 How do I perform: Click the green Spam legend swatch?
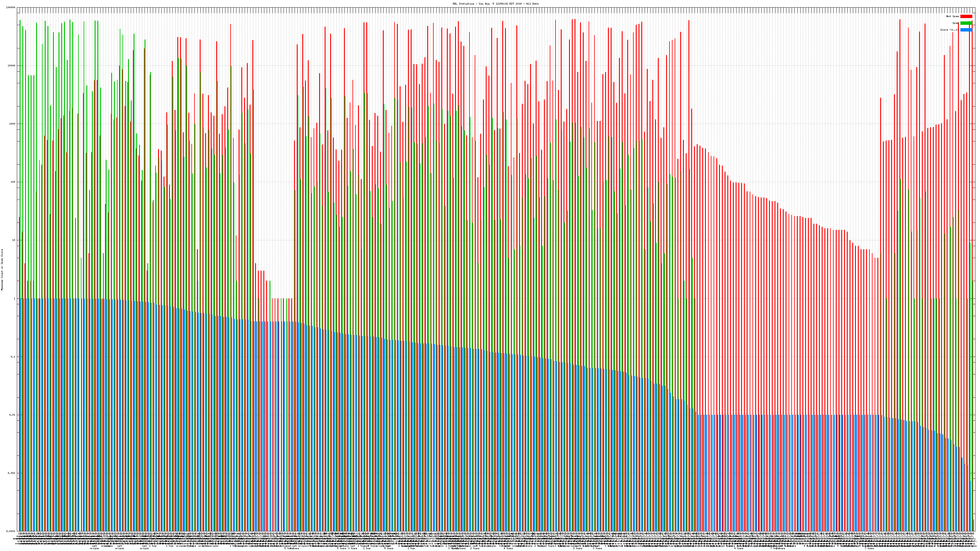(x=966, y=23)
